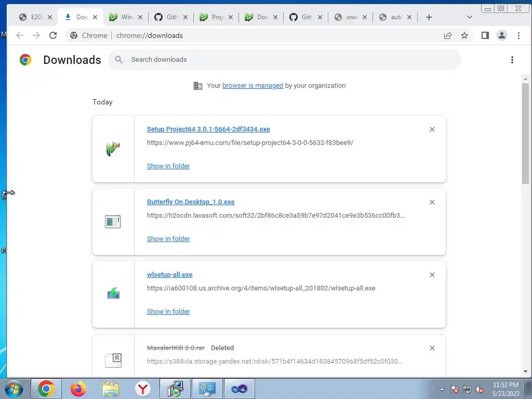Screen dimensions: 532x399
Task: Click the network tray icon
Action: (467, 389)
